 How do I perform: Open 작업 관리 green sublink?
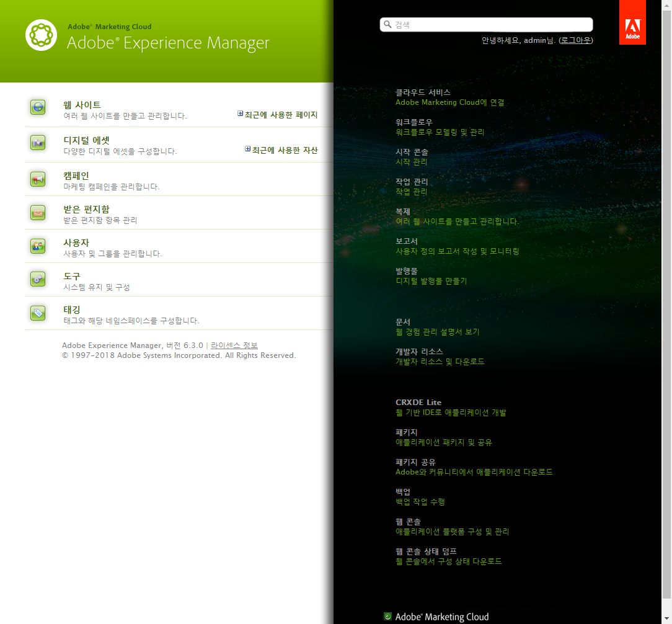point(411,192)
